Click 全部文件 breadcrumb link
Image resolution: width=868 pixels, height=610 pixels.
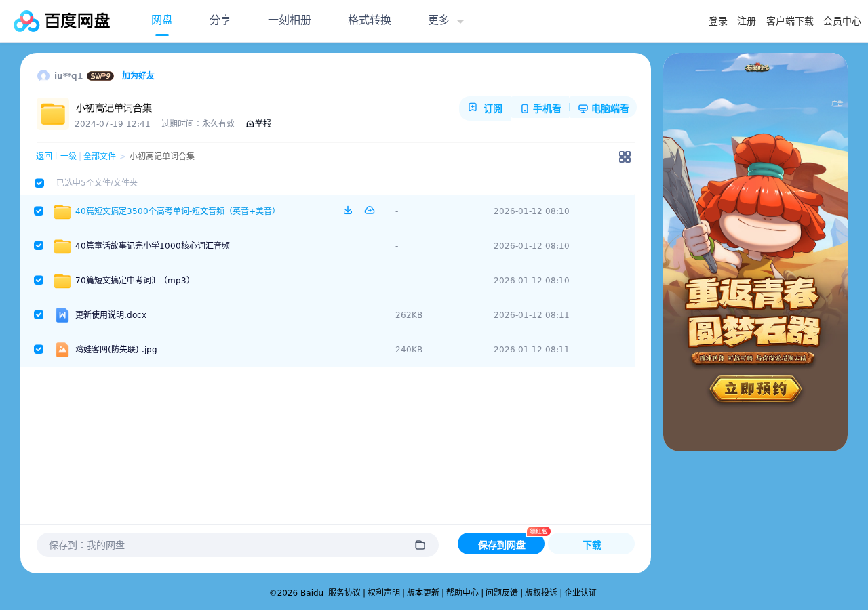pyautogui.click(x=100, y=156)
